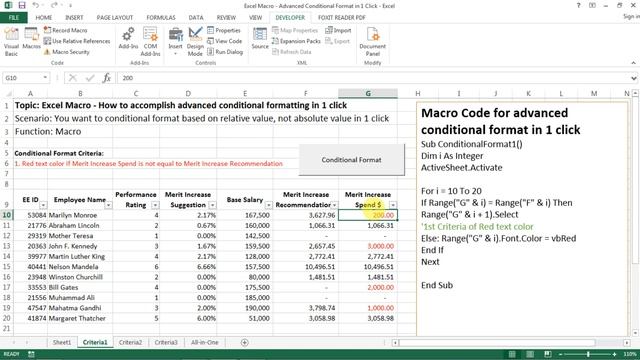The image size is (640, 360).
Task: Select the cell showing 10,496.51 in column F
Action: [x=306, y=267]
